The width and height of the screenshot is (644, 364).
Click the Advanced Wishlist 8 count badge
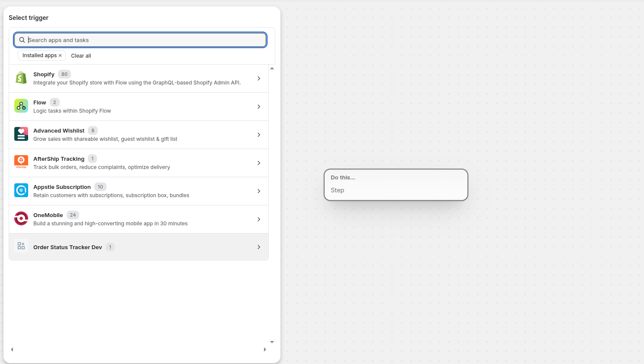tap(93, 130)
